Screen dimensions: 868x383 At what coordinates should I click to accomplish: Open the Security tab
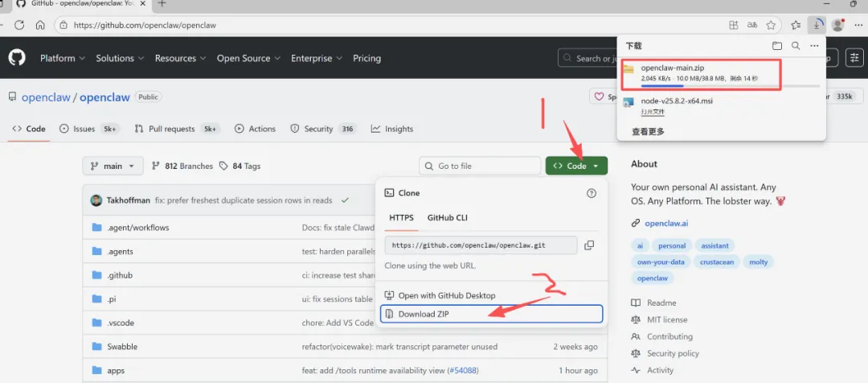pyautogui.click(x=324, y=129)
